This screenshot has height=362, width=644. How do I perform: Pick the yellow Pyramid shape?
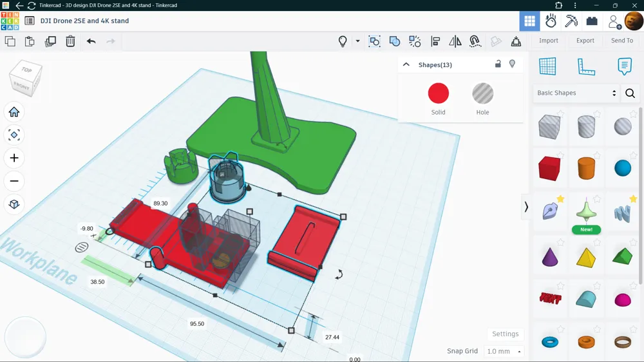[x=586, y=258]
